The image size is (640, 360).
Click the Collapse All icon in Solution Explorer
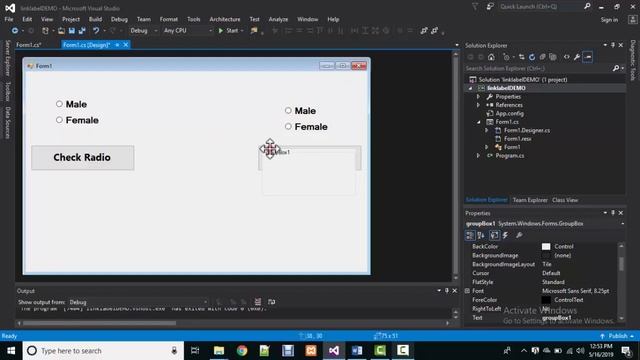click(542, 57)
